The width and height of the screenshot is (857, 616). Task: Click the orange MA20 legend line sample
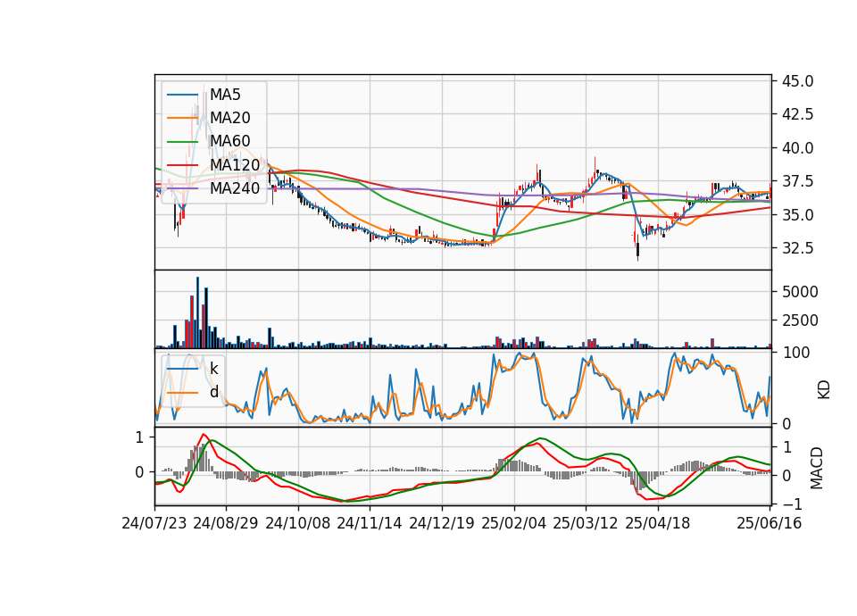pyautogui.click(x=182, y=118)
